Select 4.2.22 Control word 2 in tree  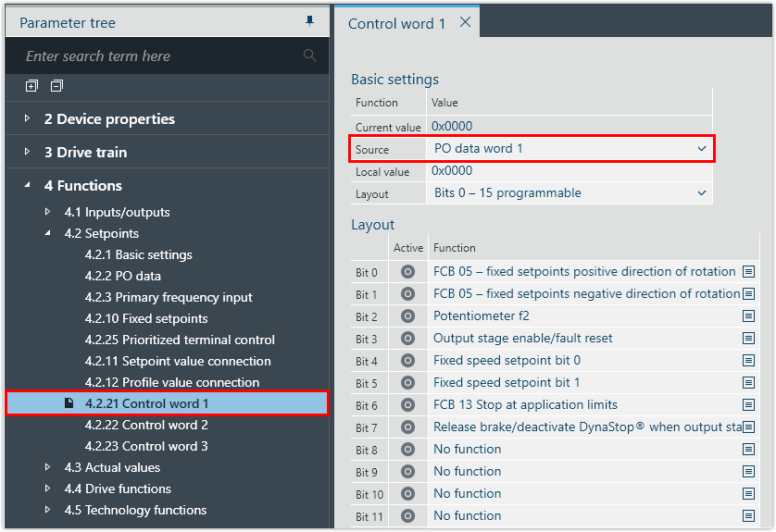(146, 425)
